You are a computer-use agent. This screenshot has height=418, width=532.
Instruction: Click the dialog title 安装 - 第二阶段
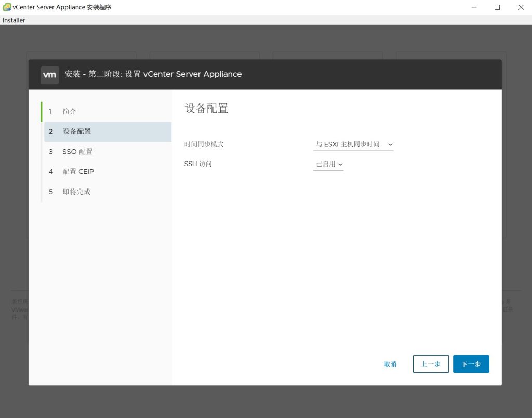153,74
